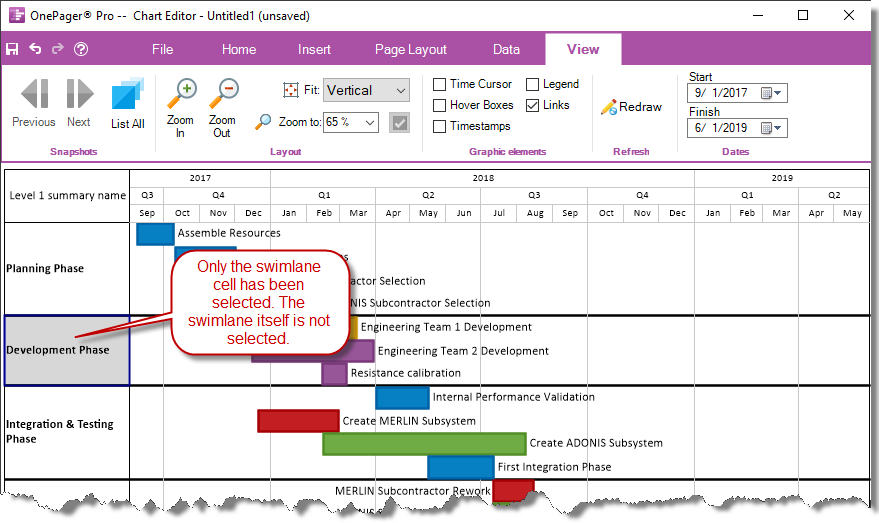This screenshot has width=879, height=523.
Task: Select the View tab
Action: click(x=583, y=49)
